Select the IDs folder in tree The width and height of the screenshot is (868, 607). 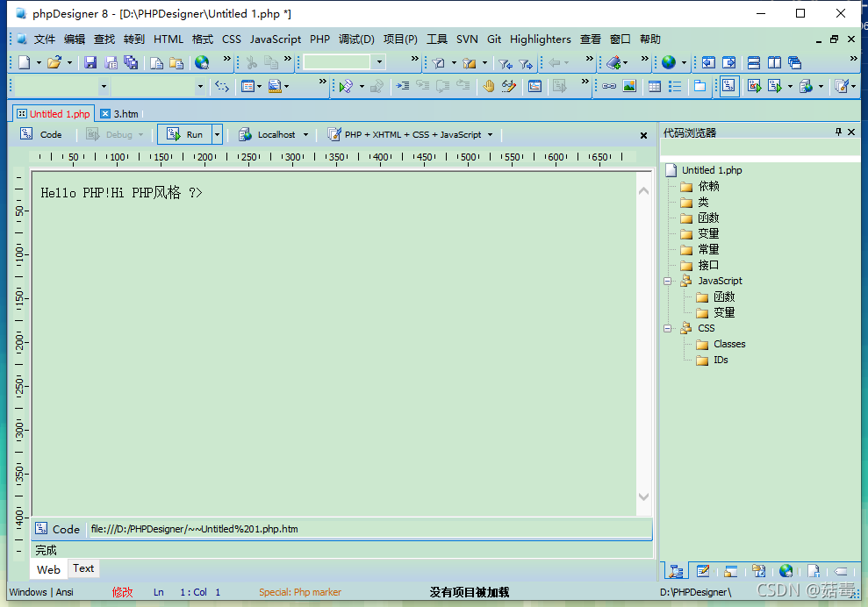point(712,361)
